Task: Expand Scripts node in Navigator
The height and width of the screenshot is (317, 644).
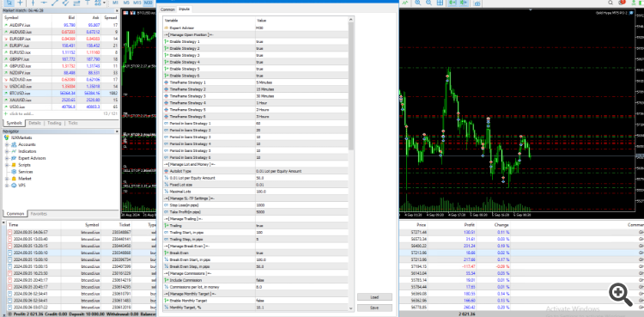Action: pyautogui.click(x=7, y=165)
